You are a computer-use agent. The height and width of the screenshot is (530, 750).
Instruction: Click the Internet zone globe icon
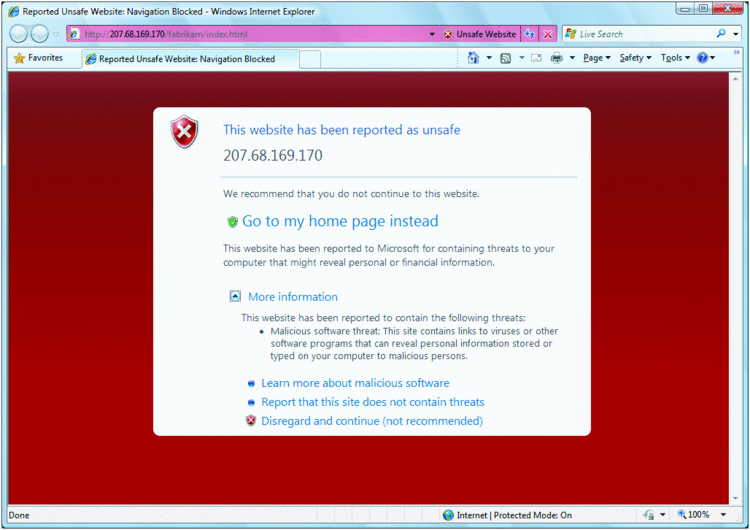448,515
